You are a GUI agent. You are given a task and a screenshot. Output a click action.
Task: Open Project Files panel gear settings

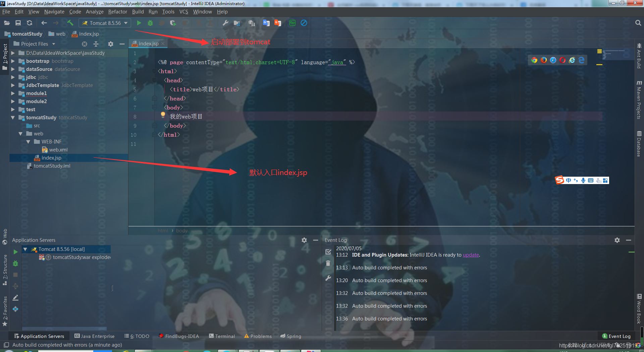pos(111,44)
